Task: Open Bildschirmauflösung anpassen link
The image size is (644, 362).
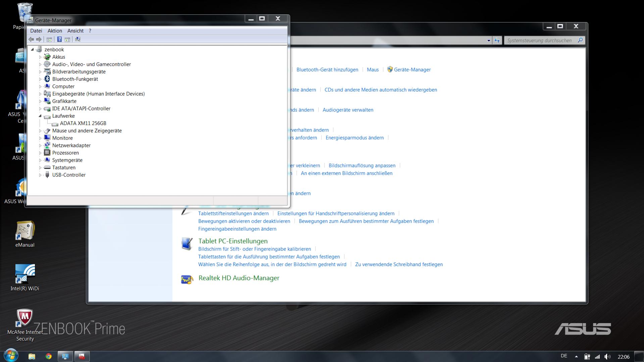Action: pyautogui.click(x=362, y=166)
